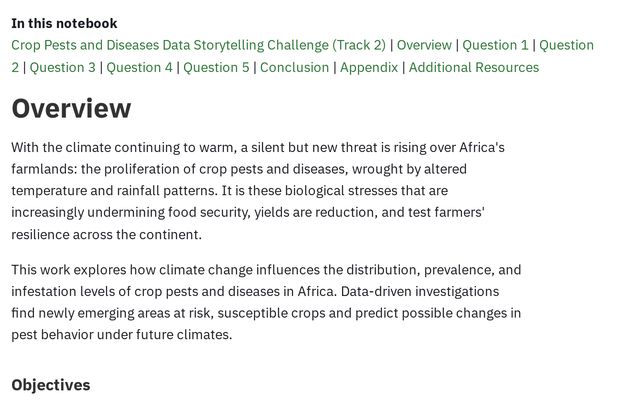The image size is (640, 400).
Task: Go to the Question 1 link
Action: coord(495,45)
